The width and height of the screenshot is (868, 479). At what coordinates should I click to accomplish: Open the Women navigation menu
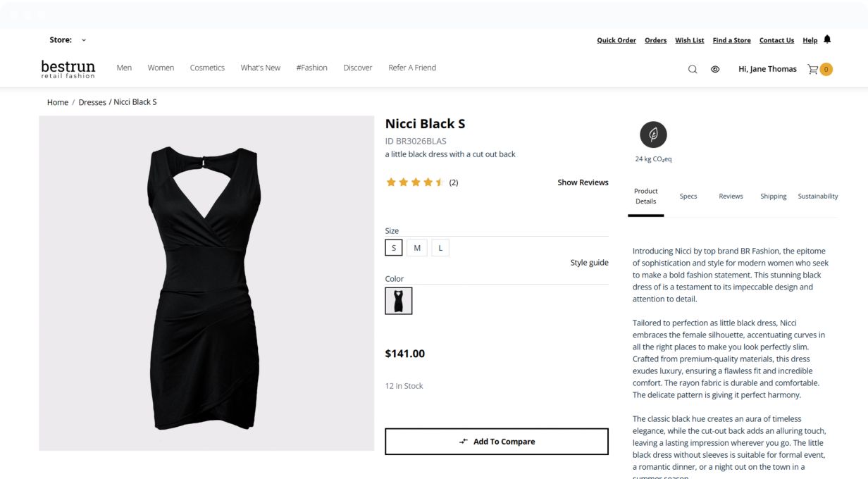pyautogui.click(x=161, y=68)
